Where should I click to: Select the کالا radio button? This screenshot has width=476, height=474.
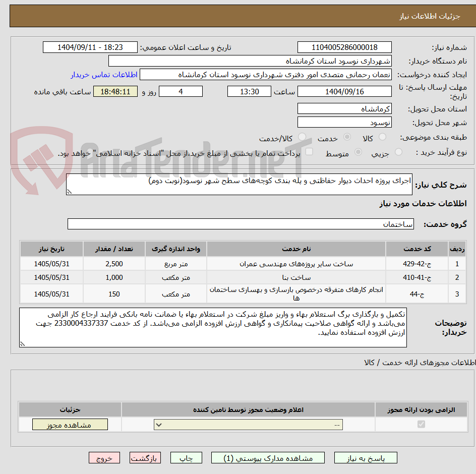(x=383, y=136)
